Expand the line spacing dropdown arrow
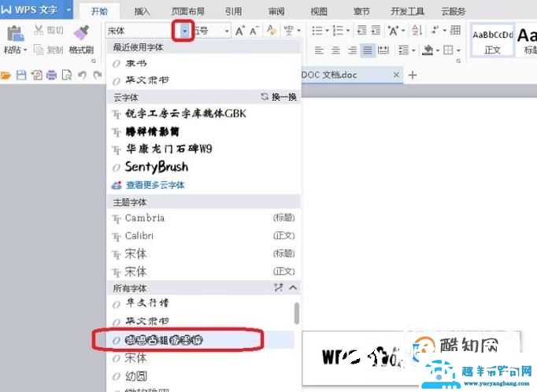 (413, 50)
